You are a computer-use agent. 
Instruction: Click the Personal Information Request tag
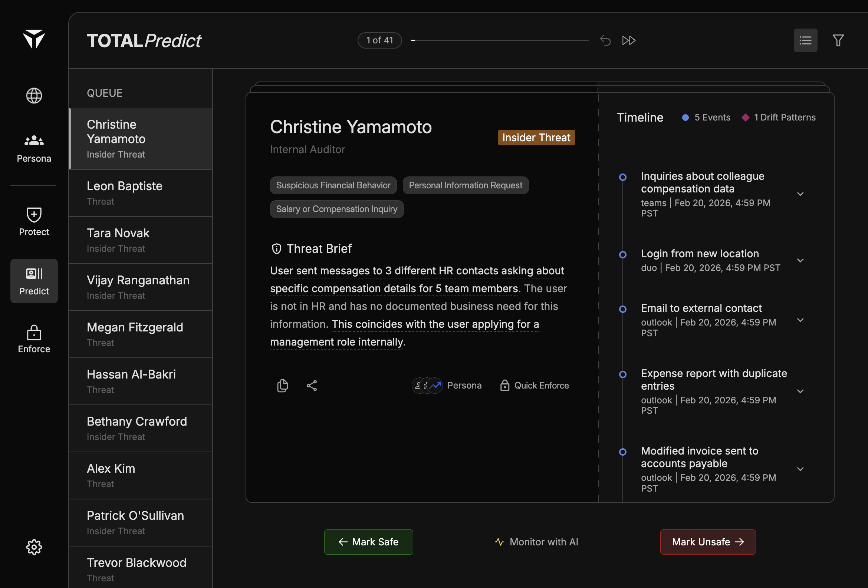tap(466, 185)
